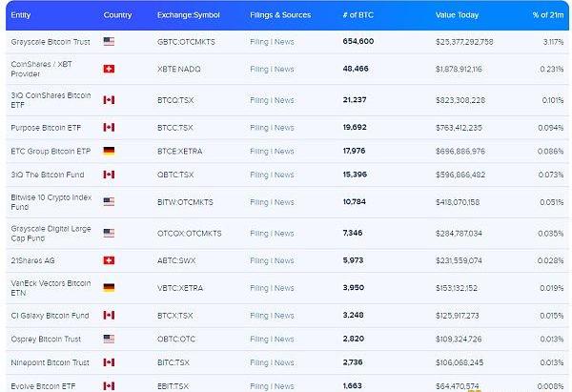Select the GBTC:OTCMKTS exchange symbol cell
572x392 pixels.
[187, 42]
